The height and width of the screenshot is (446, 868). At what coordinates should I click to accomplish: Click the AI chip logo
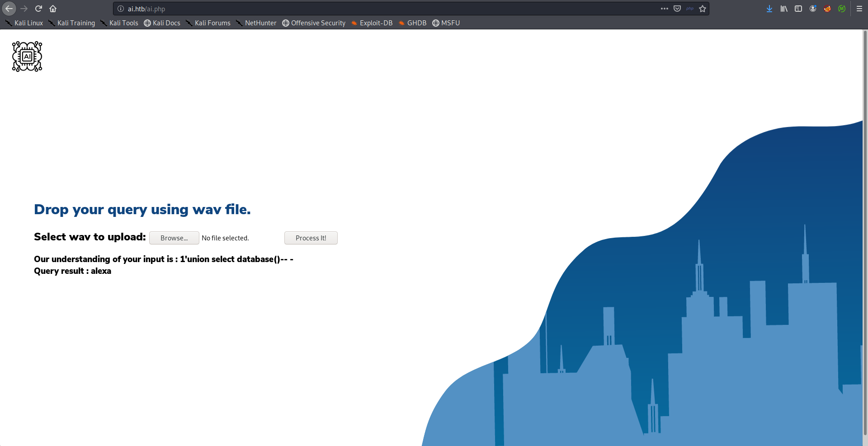coord(27,56)
